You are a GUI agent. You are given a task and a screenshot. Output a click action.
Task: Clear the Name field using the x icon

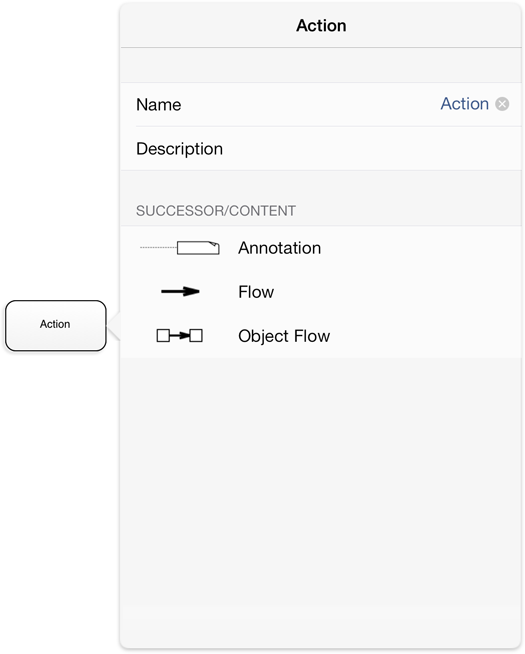tap(502, 104)
